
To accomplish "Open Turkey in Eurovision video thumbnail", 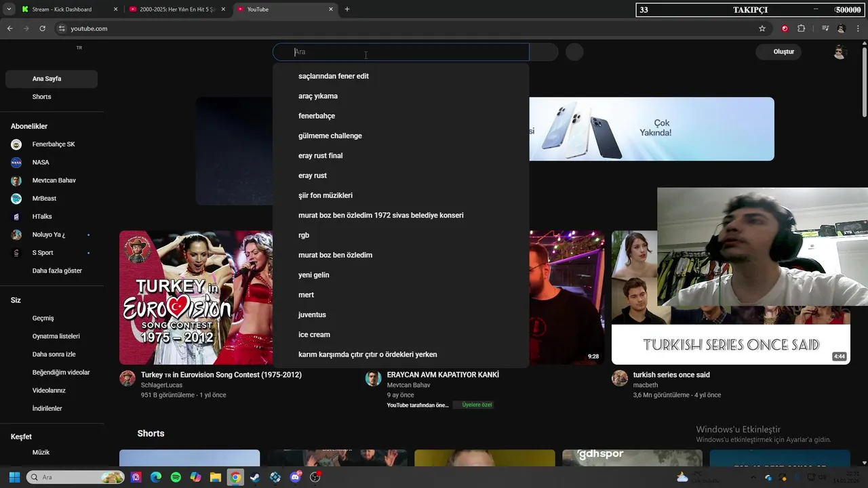I will [x=196, y=298].
